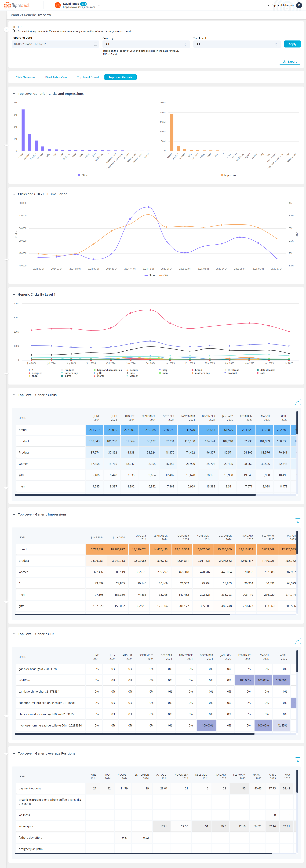This screenshot has width=306, height=868.
Task: Click the Export button
Action: pyautogui.click(x=290, y=62)
